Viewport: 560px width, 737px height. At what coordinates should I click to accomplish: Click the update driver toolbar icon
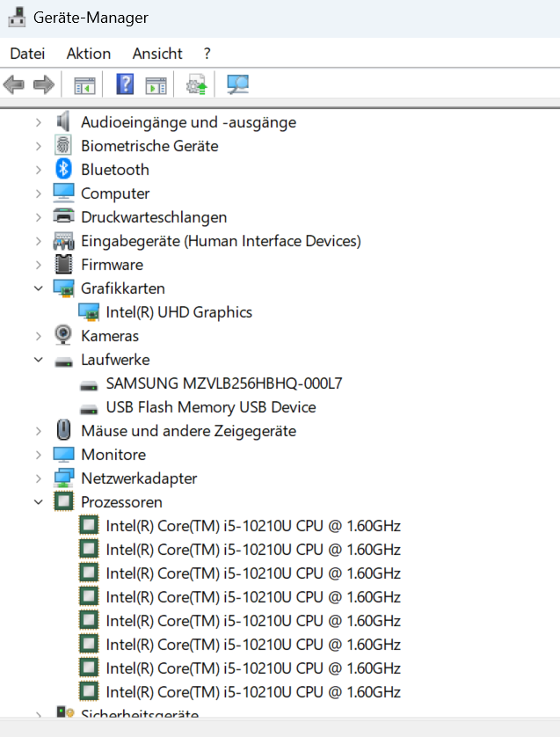click(197, 84)
